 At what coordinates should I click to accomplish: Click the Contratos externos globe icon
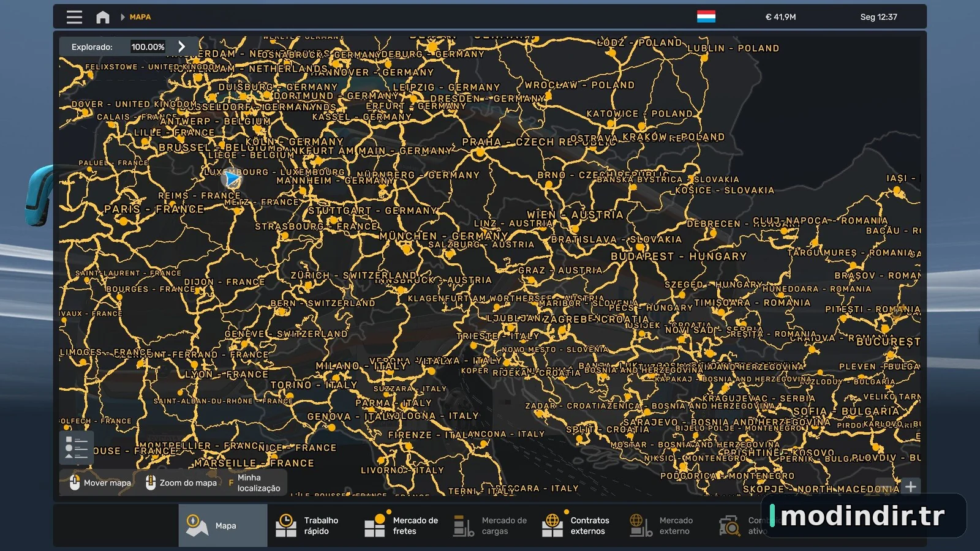coord(552,525)
